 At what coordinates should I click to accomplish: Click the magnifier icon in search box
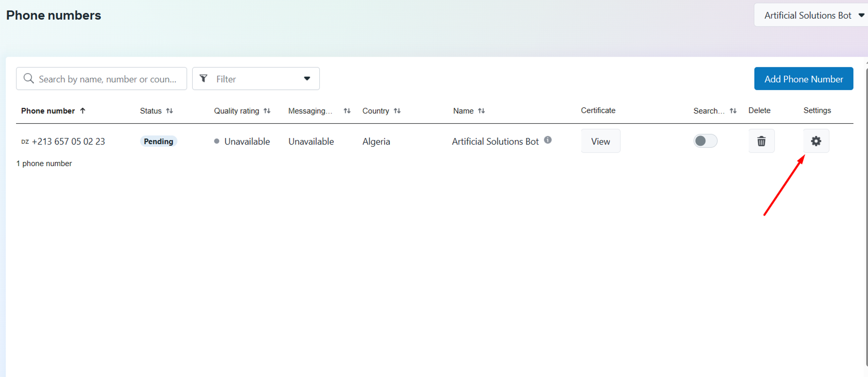29,79
